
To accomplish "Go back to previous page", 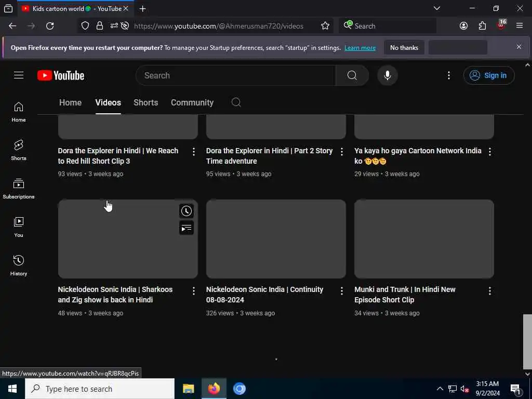I will pos(12,26).
